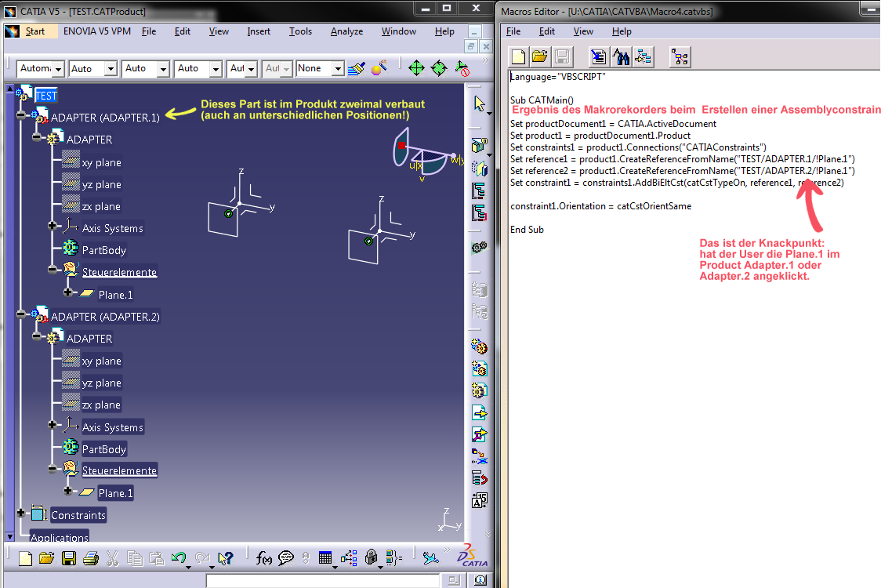Click the 3D compass in the viewport
This screenshot has height=588, width=881.
point(427,154)
